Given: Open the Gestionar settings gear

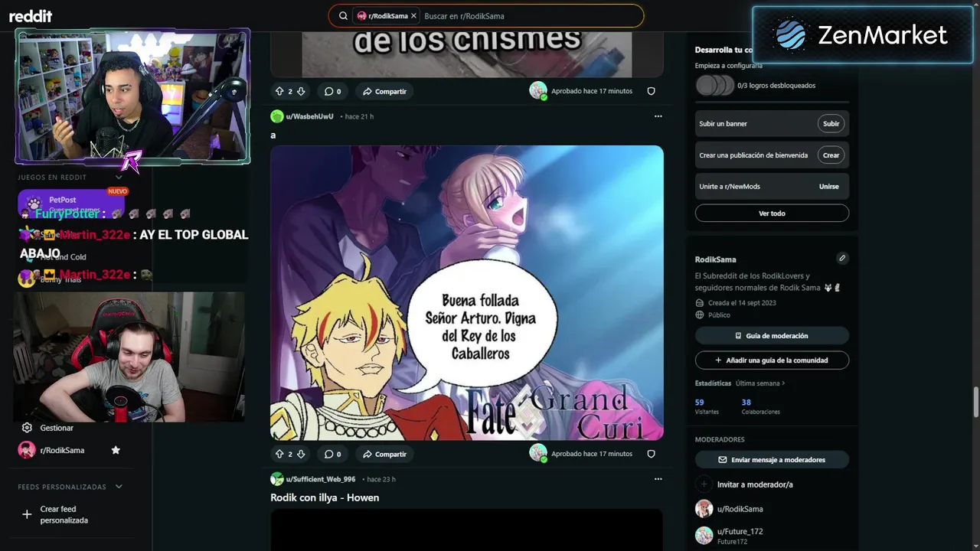Looking at the screenshot, I should pos(27,428).
